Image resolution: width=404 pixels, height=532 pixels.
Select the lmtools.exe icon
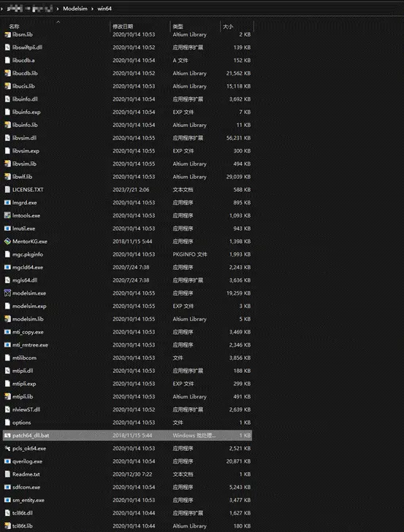tap(7, 215)
